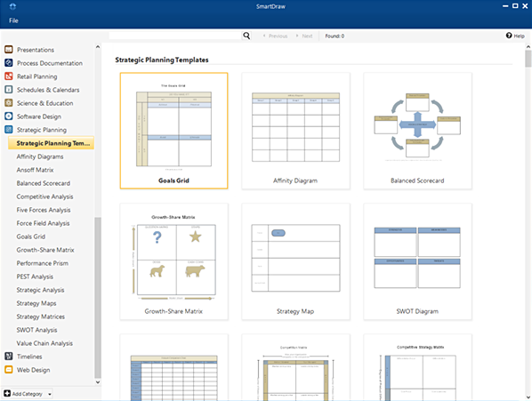This screenshot has height=401, width=532.
Task: Open Competitive Analysis subcategory
Action: tap(44, 196)
